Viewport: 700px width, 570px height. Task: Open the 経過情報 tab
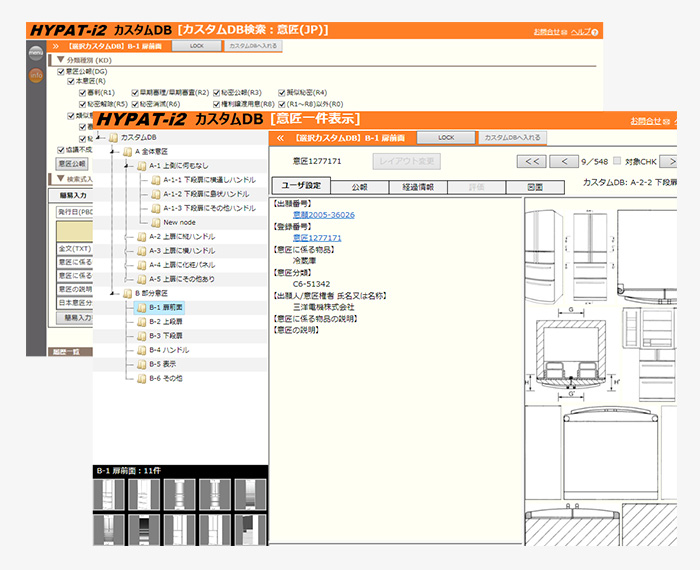click(x=418, y=186)
